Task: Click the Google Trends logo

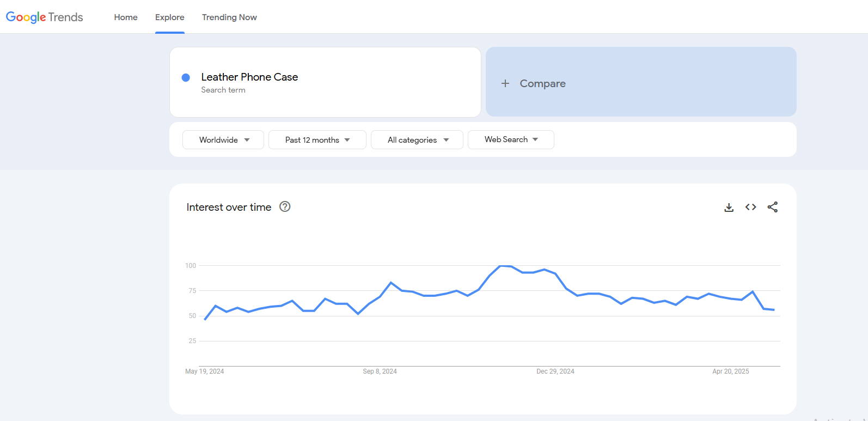Action: pyautogui.click(x=45, y=17)
